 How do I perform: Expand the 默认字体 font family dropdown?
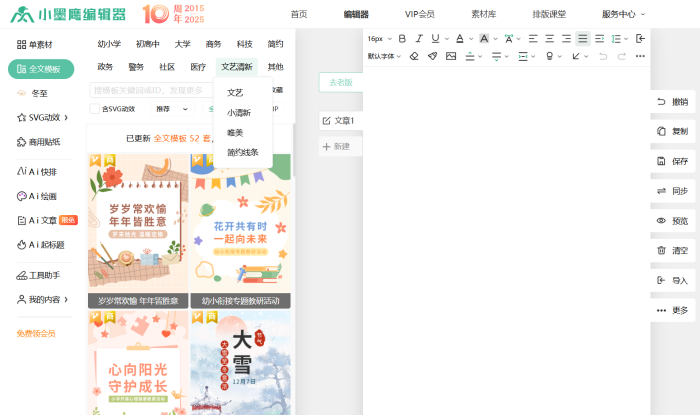385,56
